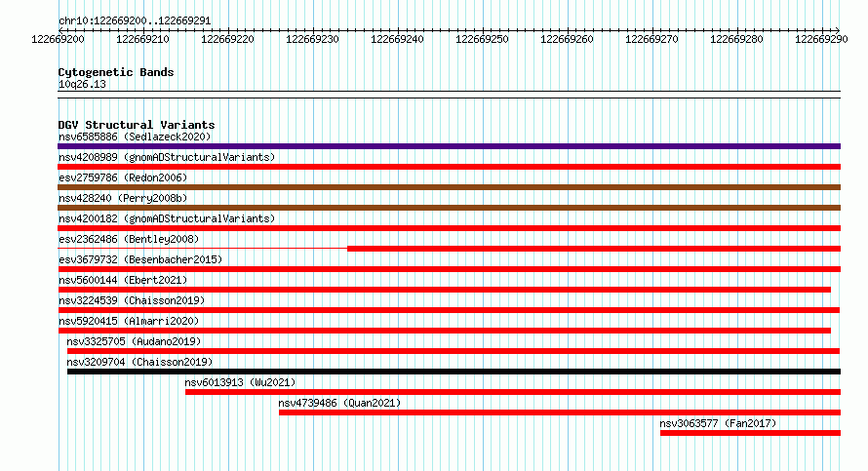Open nsv5600144 (Ebert2021) variant label
Viewport: 868px width, 471px height.
pos(123,280)
